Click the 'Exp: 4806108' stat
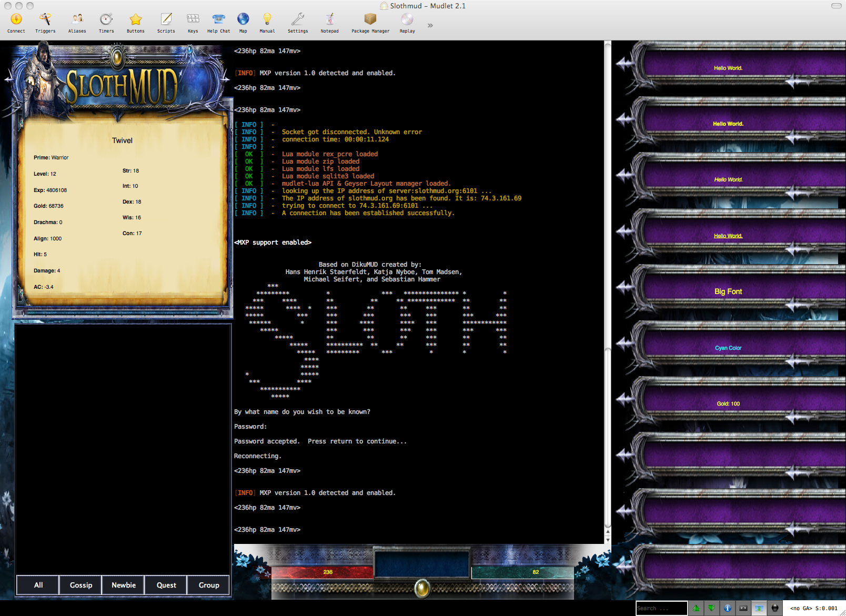The width and height of the screenshot is (846, 616). [51, 190]
